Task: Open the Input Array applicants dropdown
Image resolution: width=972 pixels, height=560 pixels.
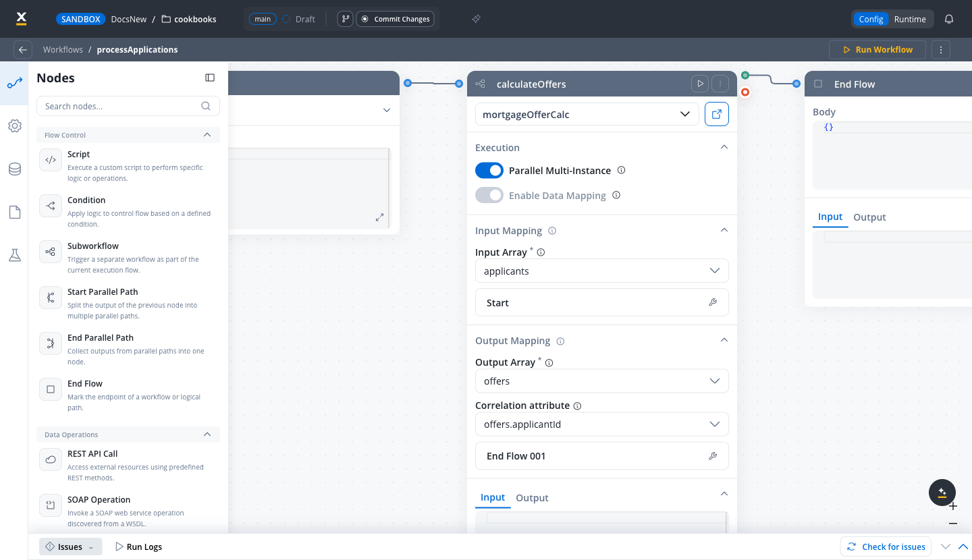Action: pos(602,271)
